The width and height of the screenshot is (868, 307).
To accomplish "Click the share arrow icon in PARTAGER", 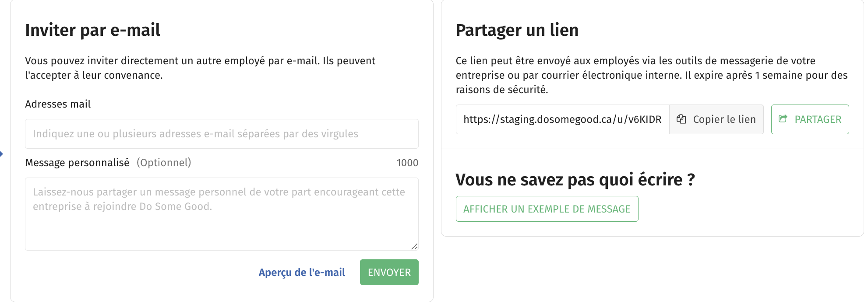I will pos(783,119).
